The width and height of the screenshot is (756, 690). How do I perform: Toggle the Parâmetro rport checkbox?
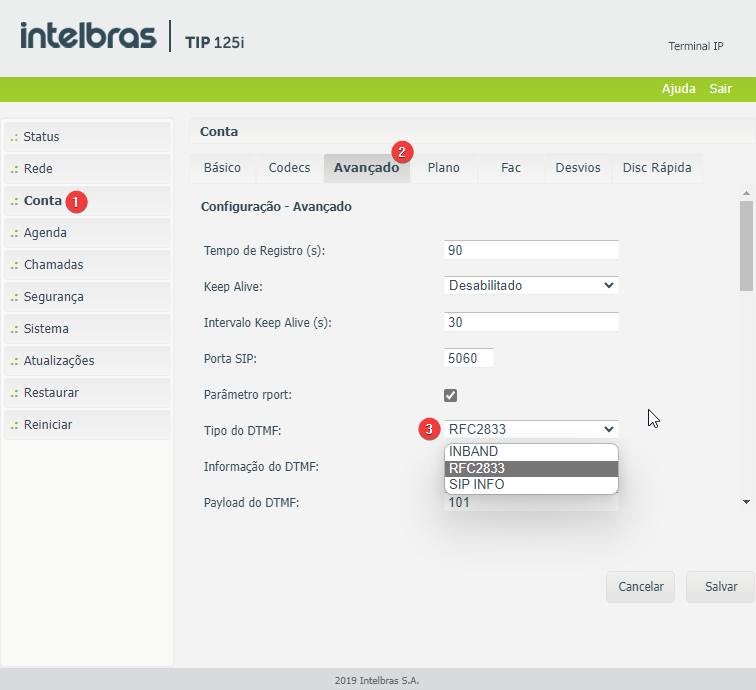(451, 395)
